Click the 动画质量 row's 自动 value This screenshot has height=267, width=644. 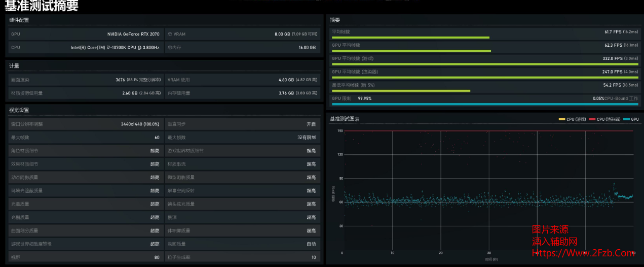tap(311, 244)
